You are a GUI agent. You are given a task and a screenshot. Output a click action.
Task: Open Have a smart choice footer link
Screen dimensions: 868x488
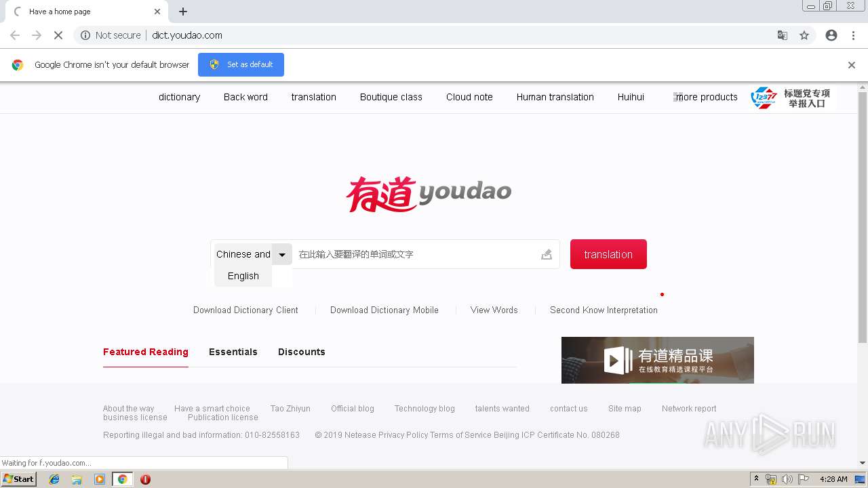click(212, 409)
